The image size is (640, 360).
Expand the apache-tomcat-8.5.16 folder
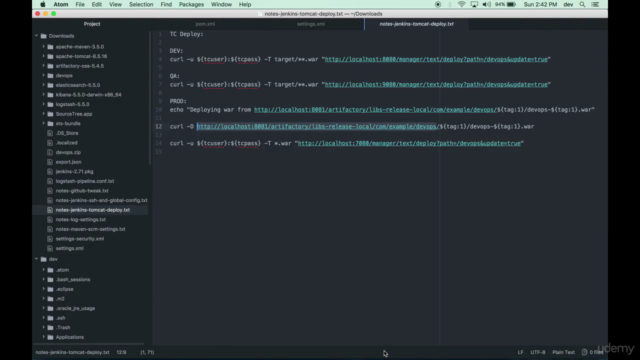[x=44, y=56]
